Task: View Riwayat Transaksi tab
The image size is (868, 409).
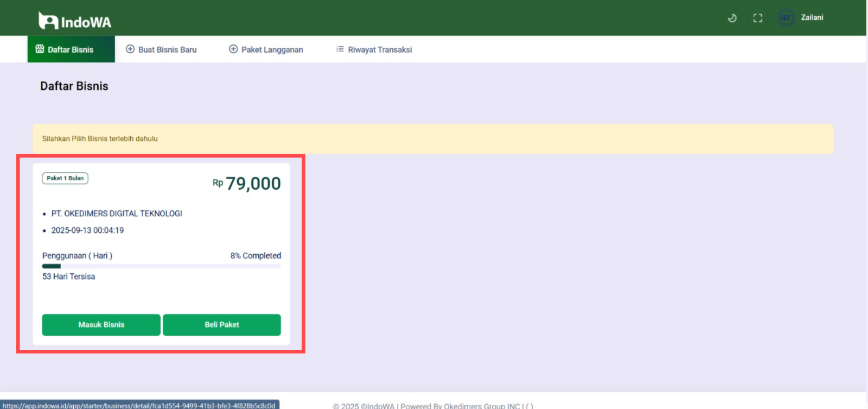Action: pos(374,49)
